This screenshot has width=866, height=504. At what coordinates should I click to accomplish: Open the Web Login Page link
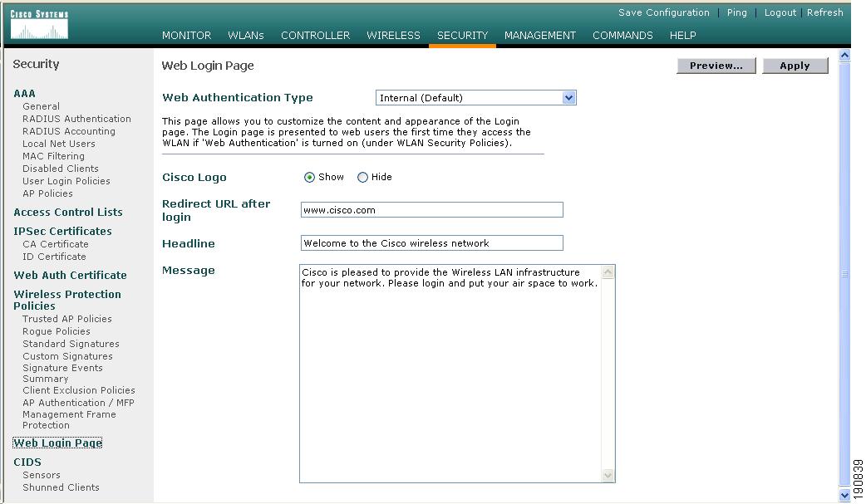[x=58, y=443]
